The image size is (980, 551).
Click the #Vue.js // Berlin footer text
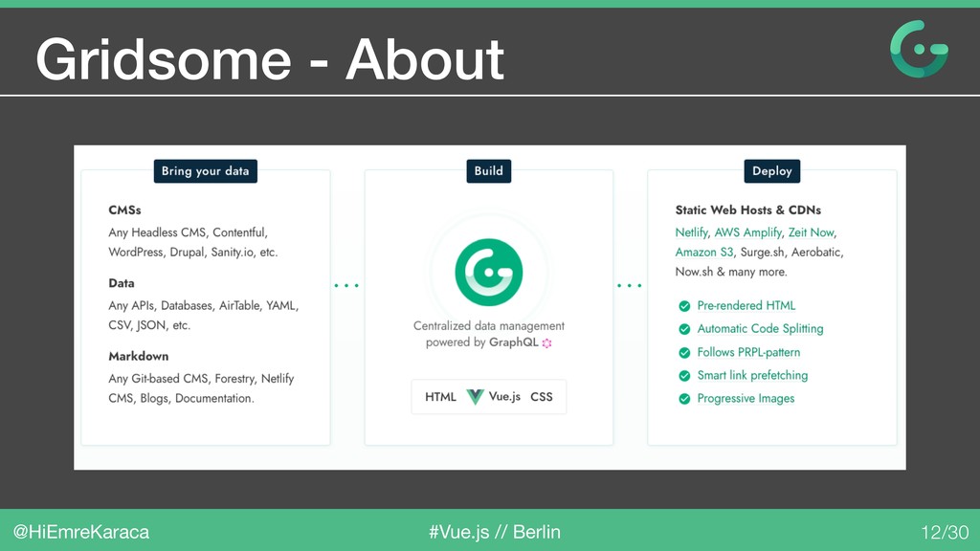coord(495,532)
